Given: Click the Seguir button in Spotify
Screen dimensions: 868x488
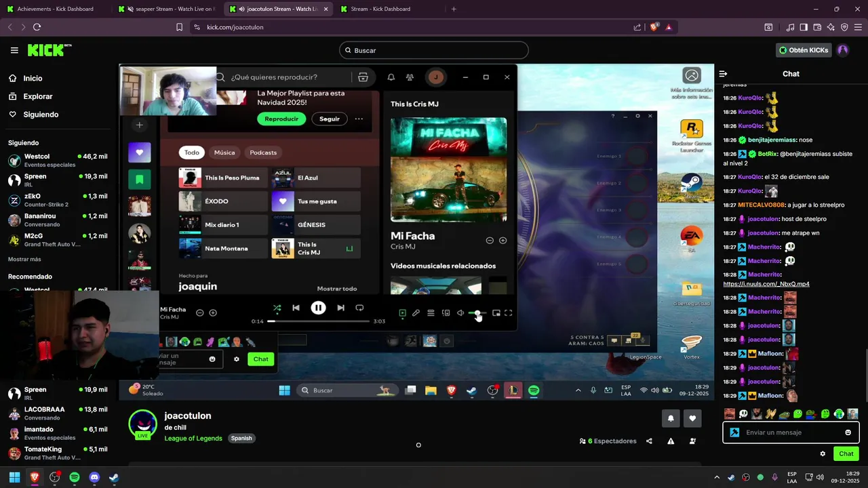Looking at the screenshot, I should (330, 119).
